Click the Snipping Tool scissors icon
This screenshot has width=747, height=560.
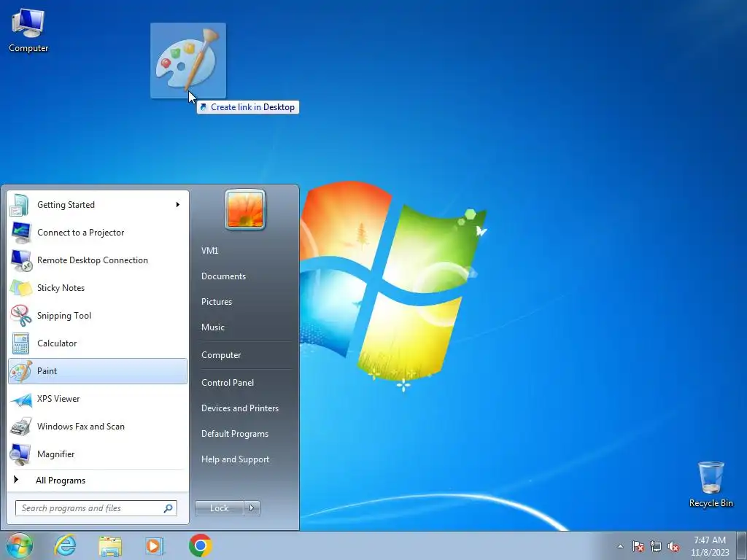point(20,315)
